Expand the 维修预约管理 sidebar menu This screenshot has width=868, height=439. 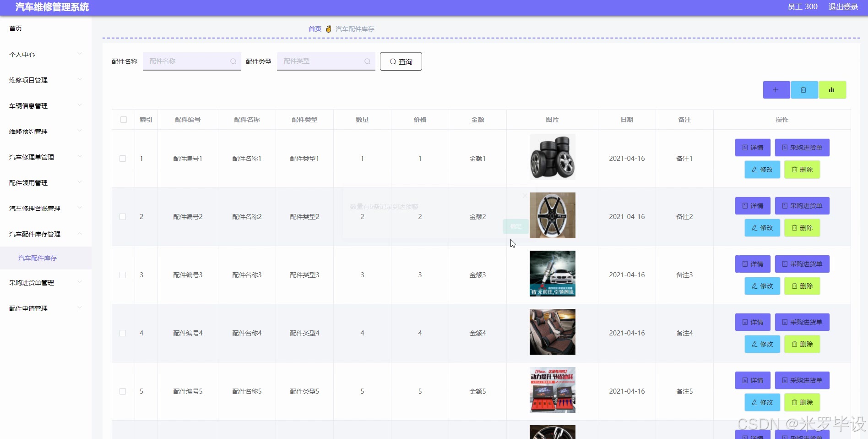tap(46, 132)
